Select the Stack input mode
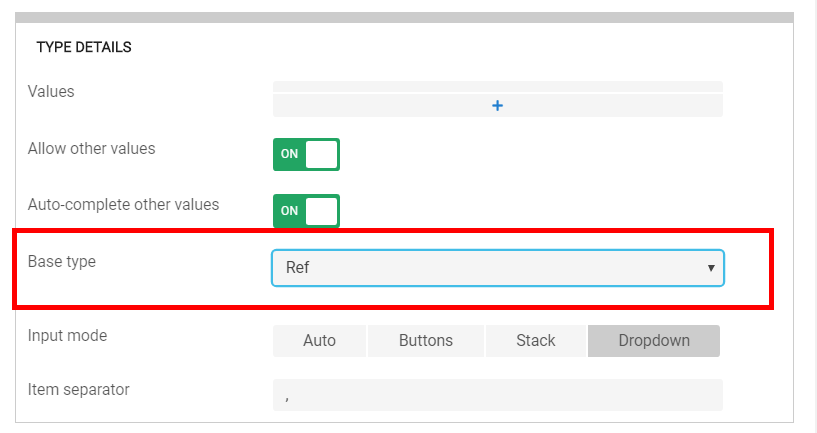This screenshot has width=817, height=433. (x=536, y=341)
